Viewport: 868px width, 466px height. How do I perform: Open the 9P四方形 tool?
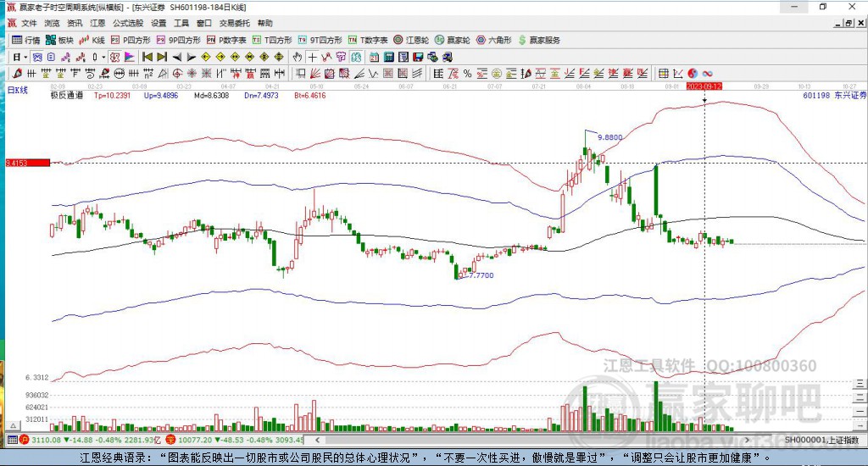[179, 40]
